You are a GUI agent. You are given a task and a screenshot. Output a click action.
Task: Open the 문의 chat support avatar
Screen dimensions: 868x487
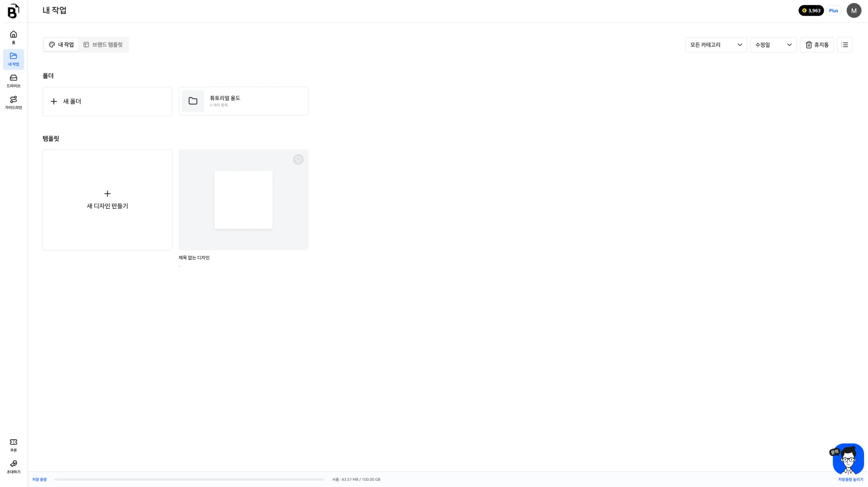[x=848, y=459]
